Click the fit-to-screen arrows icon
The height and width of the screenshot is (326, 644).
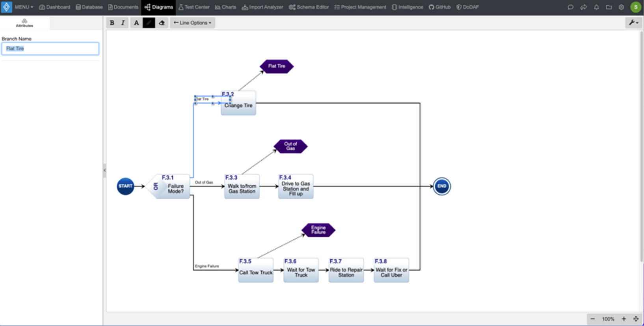pyautogui.click(x=636, y=319)
